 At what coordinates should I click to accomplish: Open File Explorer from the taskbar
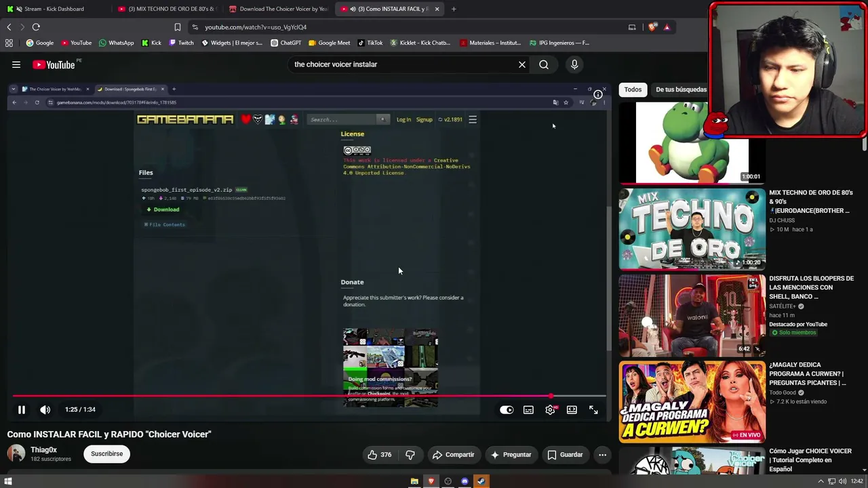click(x=414, y=481)
